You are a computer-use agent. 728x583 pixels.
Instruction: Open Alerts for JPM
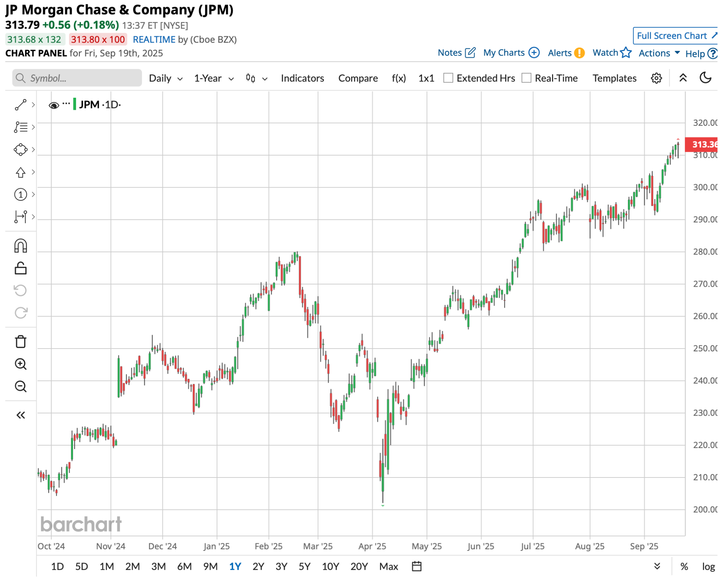point(566,53)
